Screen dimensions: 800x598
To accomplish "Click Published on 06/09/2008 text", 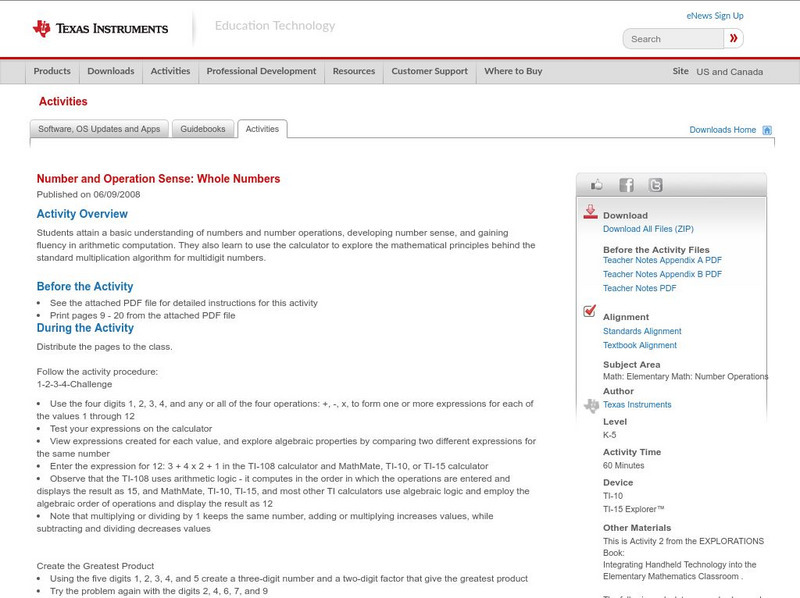I will [88, 194].
